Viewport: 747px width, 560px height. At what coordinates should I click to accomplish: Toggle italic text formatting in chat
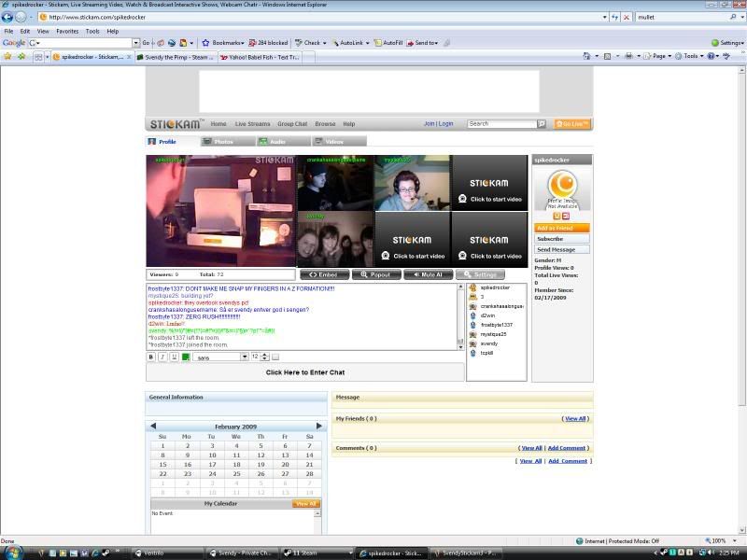point(162,357)
